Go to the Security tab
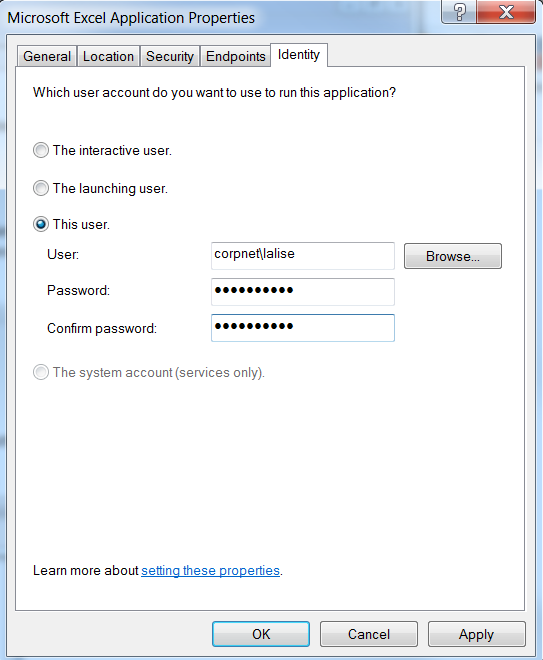Screen dimensions: 543x660 coord(170,56)
